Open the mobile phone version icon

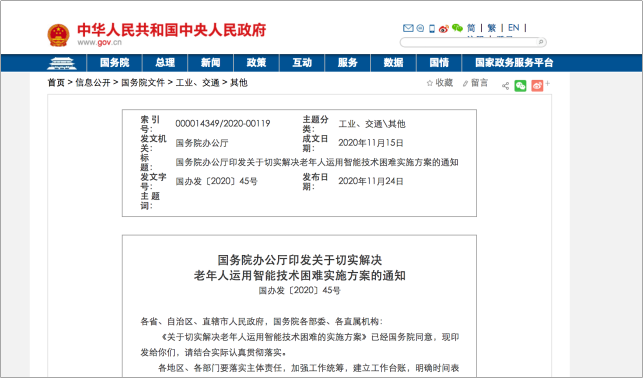click(x=432, y=28)
